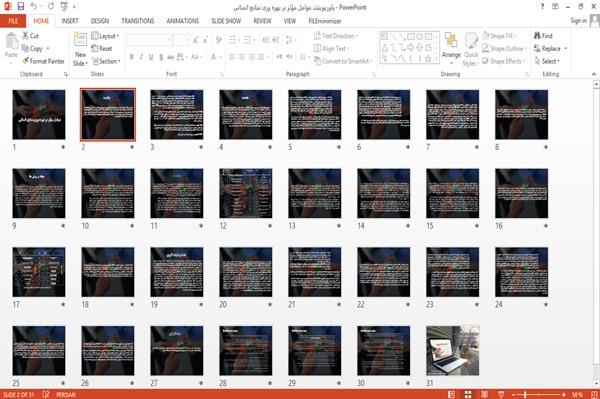Click the zoom in plus button
This screenshot has height=399, width=600.
click(x=564, y=394)
